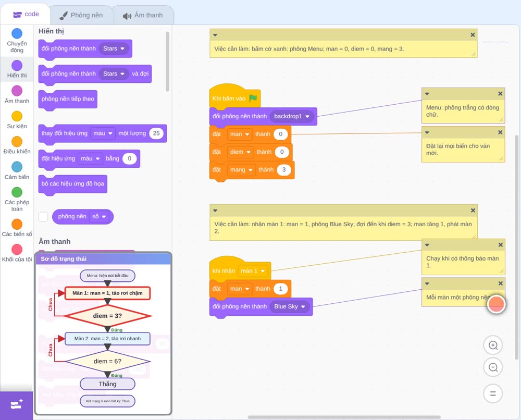The height and width of the screenshot is (420, 521).
Task: Click the block palette vertical scrollbar
Action: pos(167,61)
